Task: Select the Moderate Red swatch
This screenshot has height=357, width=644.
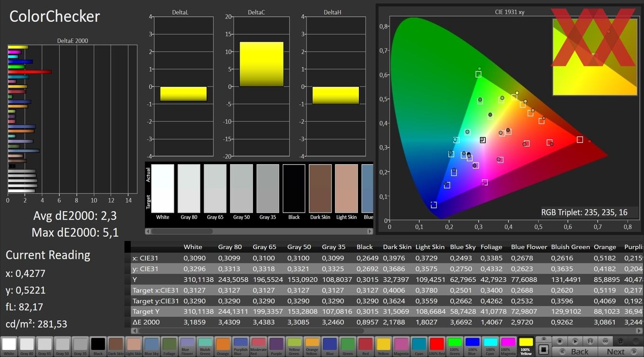Action: click(x=259, y=346)
